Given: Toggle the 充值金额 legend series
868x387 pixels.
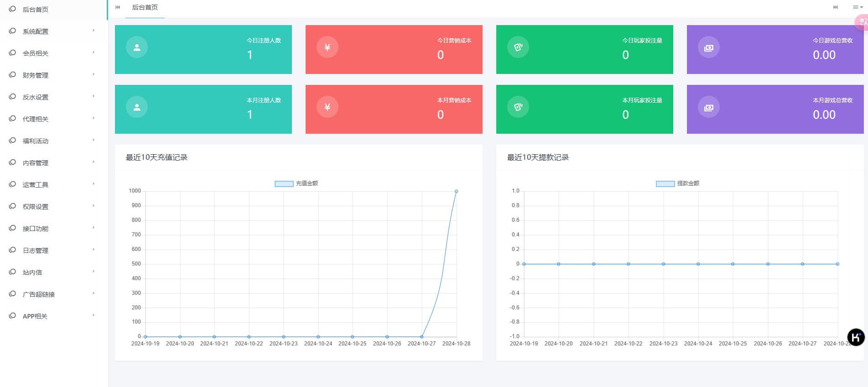Looking at the screenshot, I should 296,183.
